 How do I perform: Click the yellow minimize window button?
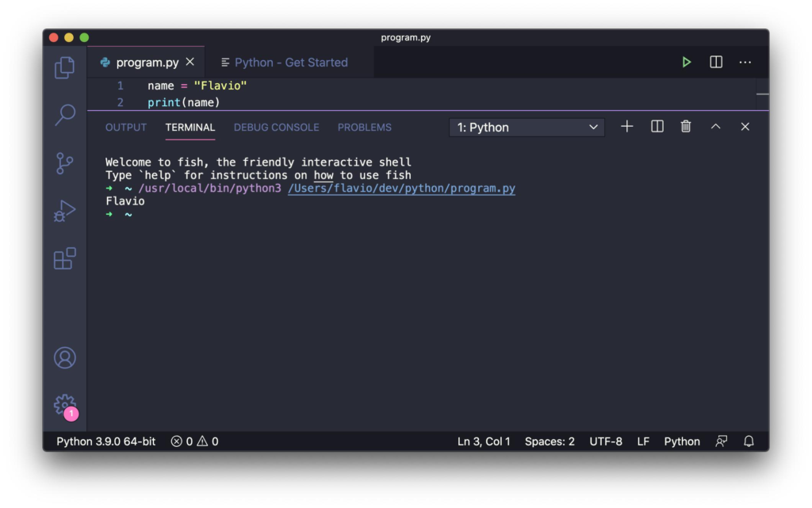[69, 37]
